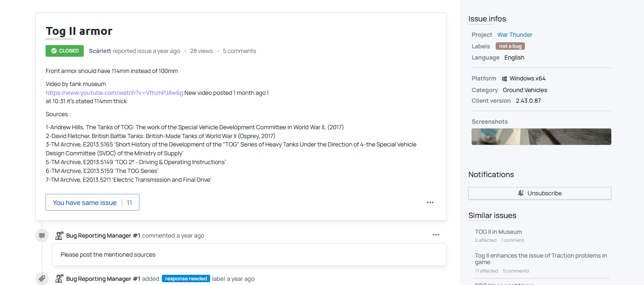
Task: Open the issue's three-dot options menu
Action: [430, 202]
